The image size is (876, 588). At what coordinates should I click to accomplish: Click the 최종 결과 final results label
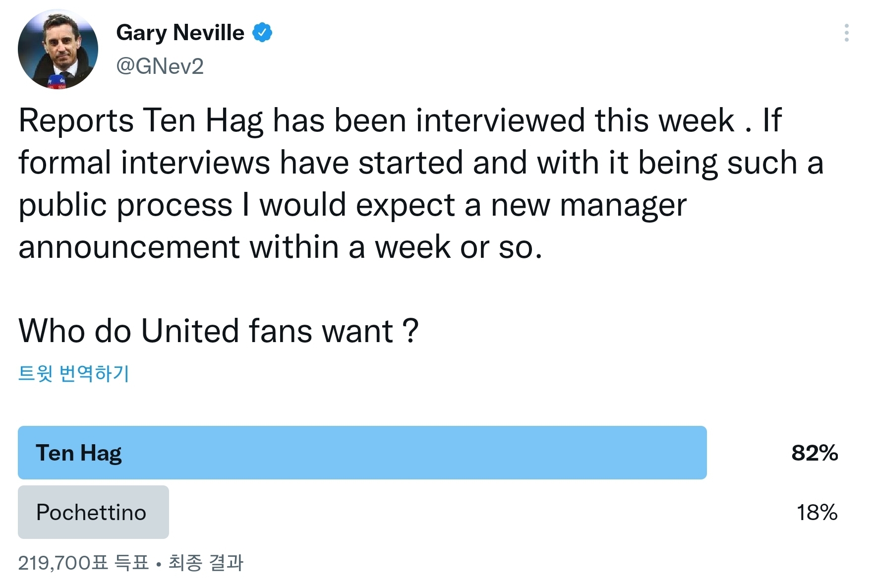click(x=206, y=563)
